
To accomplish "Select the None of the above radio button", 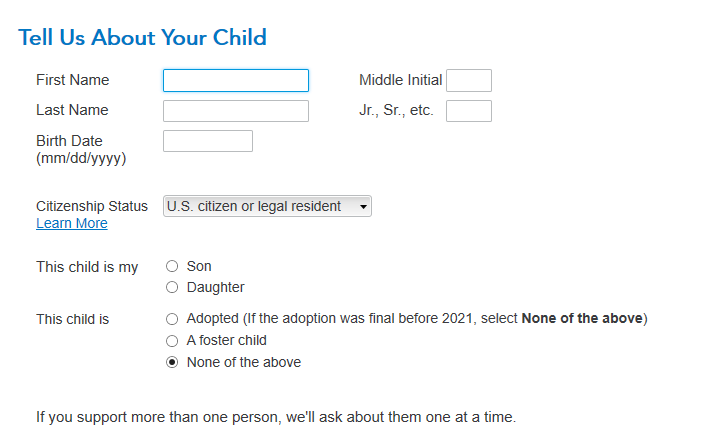I will [172, 362].
